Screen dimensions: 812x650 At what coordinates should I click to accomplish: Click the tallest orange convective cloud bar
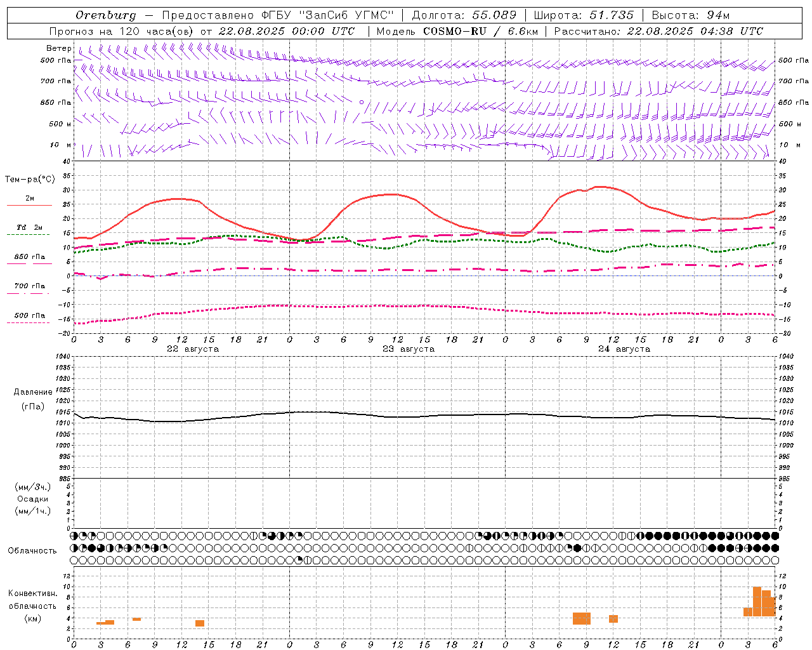pyautogui.click(x=757, y=602)
